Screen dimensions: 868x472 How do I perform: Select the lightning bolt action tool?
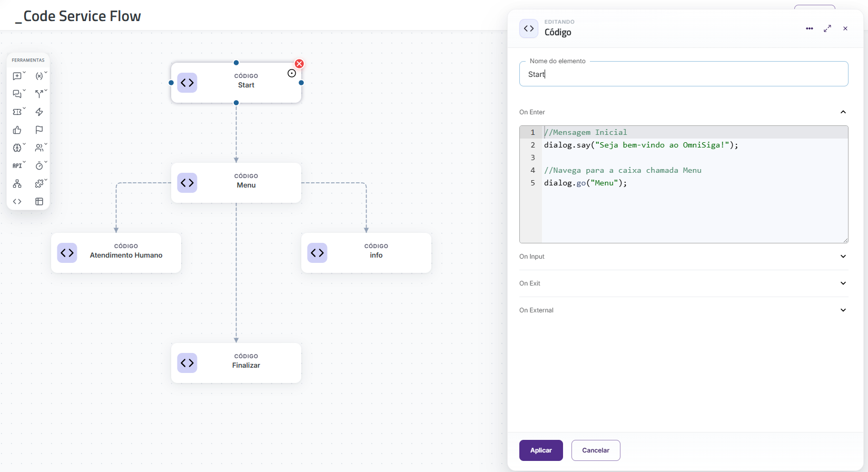click(x=40, y=112)
